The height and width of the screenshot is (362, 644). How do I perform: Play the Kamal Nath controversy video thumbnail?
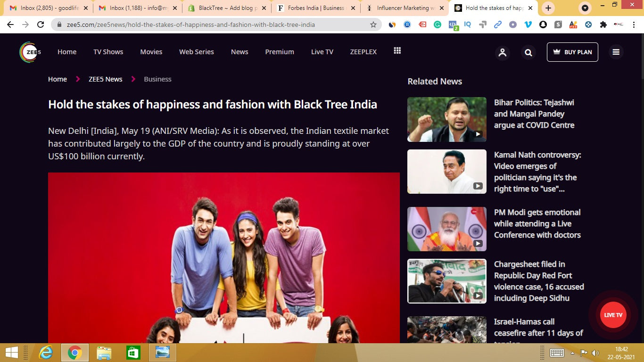(447, 172)
